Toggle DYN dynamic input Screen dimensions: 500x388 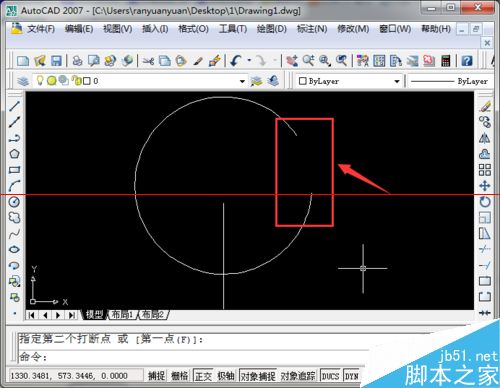(351, 376)
